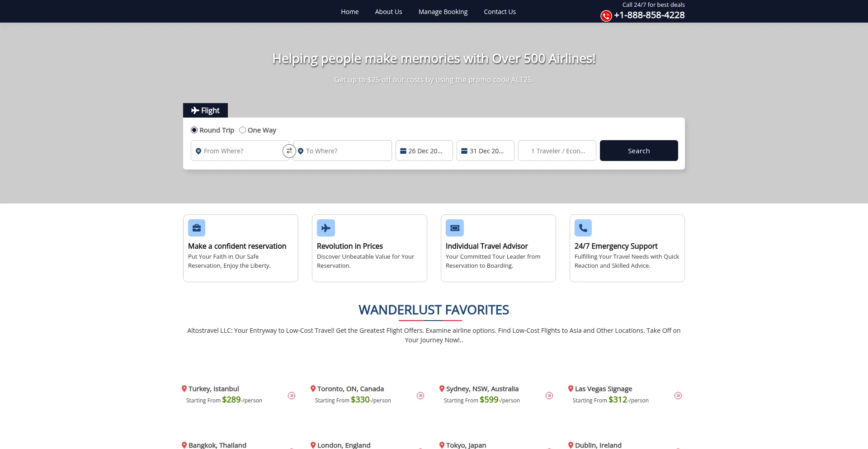868x449 pixels.
Task: Open the return date picker showing 31 Dec
Action: [x=485, y=151]
